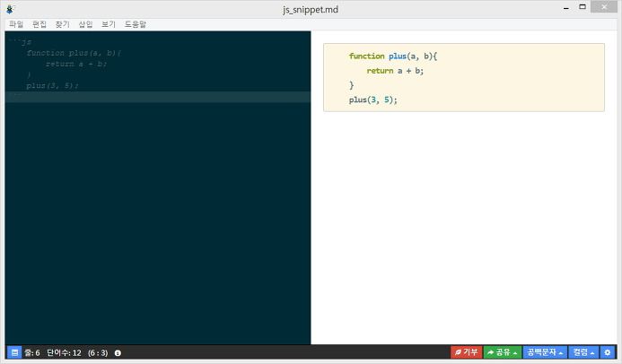Viewport: 622px width, 364px height.
Task: Close the js_snippet.md window
Action: coord(604,7)
